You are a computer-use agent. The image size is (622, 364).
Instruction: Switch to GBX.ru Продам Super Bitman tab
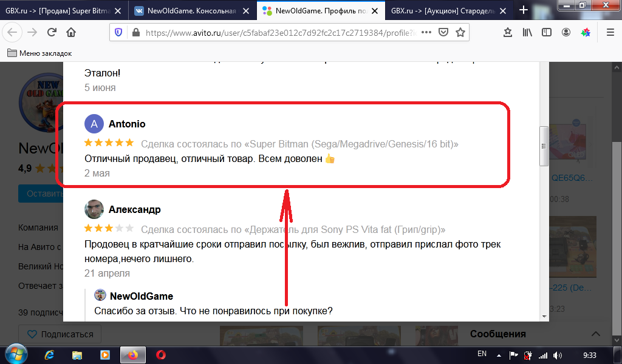click(x=58, y=11)
